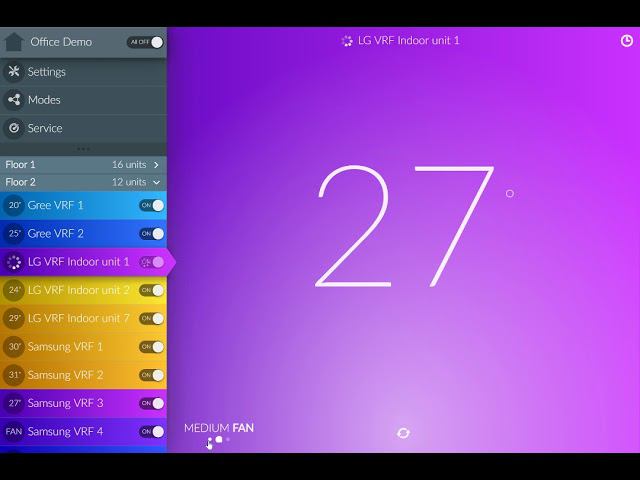Open the Settings menu item

83,71
